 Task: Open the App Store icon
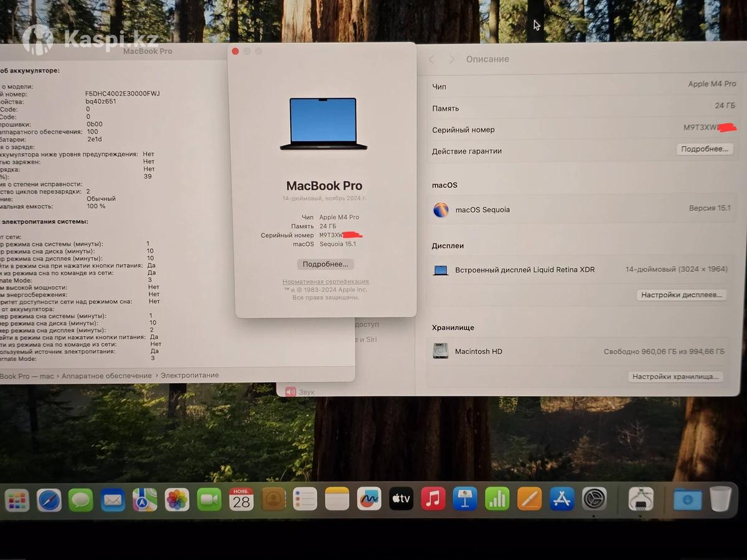tap(561, 499)
